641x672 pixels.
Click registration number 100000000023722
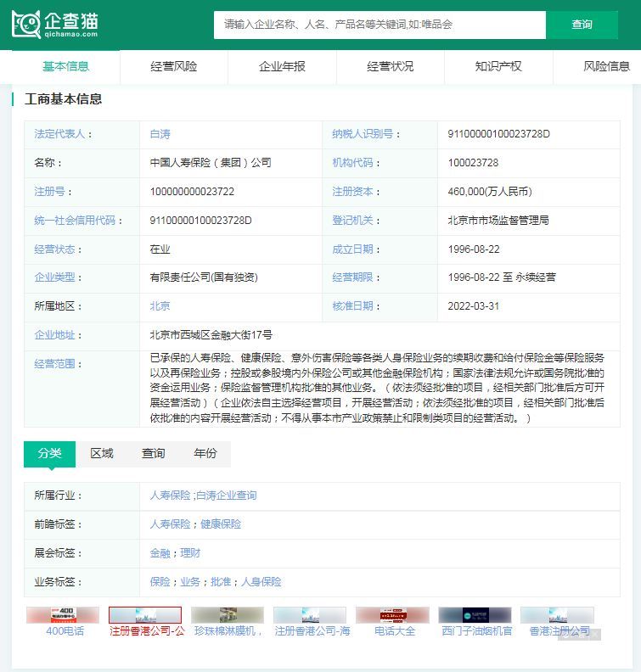click(x=192, y=192)
